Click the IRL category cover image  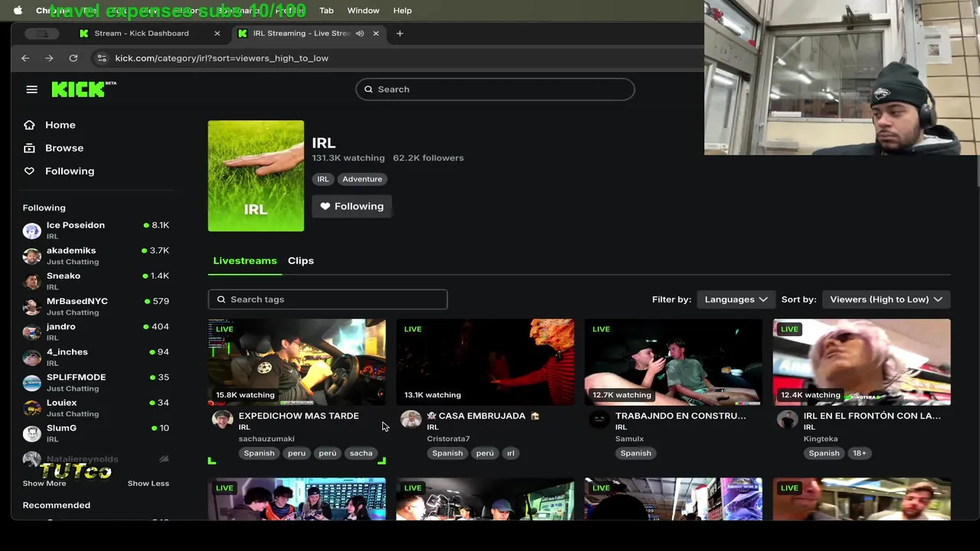click(x=256, y=176)
